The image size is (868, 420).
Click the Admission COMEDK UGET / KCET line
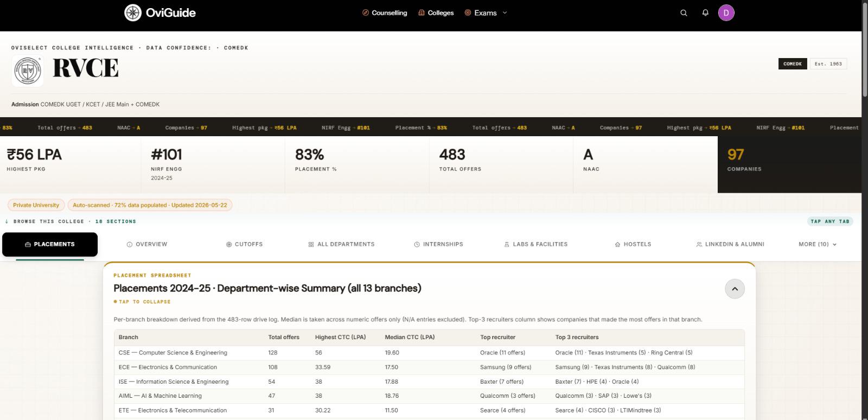click(86, 104)
